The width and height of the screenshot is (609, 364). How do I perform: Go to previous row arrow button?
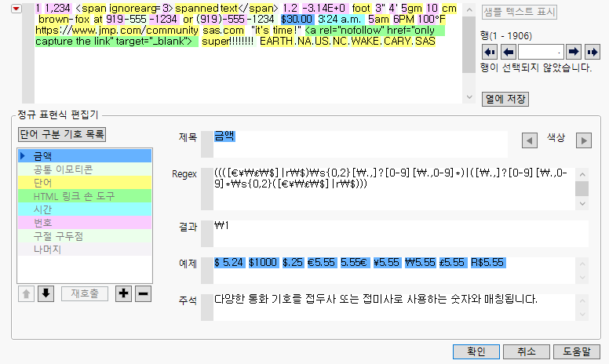[x=508, y=52]
